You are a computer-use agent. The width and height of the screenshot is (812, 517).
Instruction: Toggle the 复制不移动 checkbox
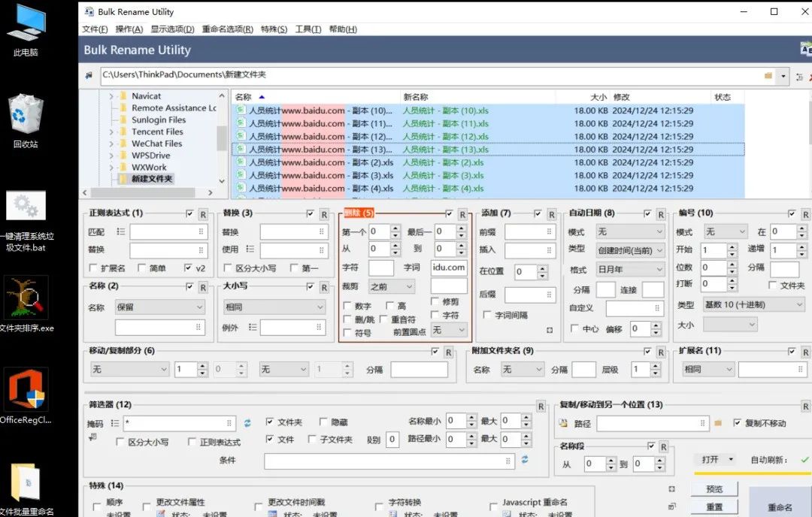(738, 423)
